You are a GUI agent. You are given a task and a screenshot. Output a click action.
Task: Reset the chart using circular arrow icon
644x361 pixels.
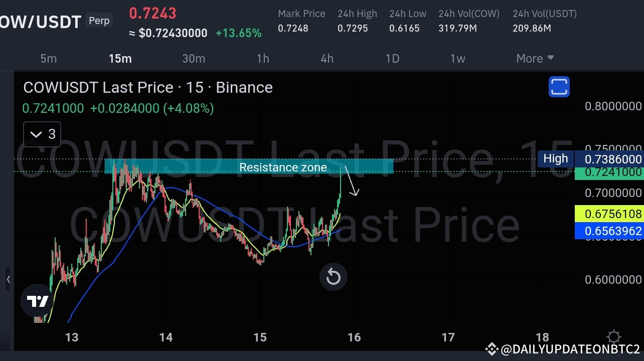pos(333,276)
